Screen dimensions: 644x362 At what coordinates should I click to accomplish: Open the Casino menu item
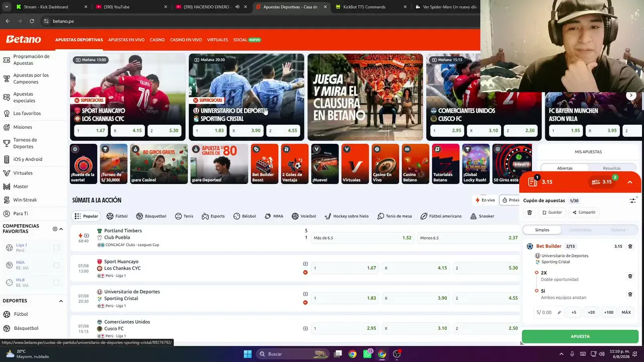point(157,40)
